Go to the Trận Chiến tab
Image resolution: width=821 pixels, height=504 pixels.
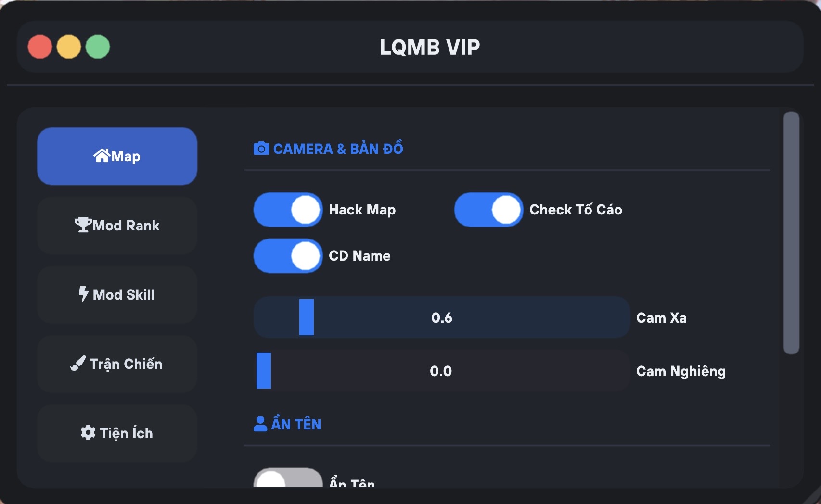click(x=117, y=364)
